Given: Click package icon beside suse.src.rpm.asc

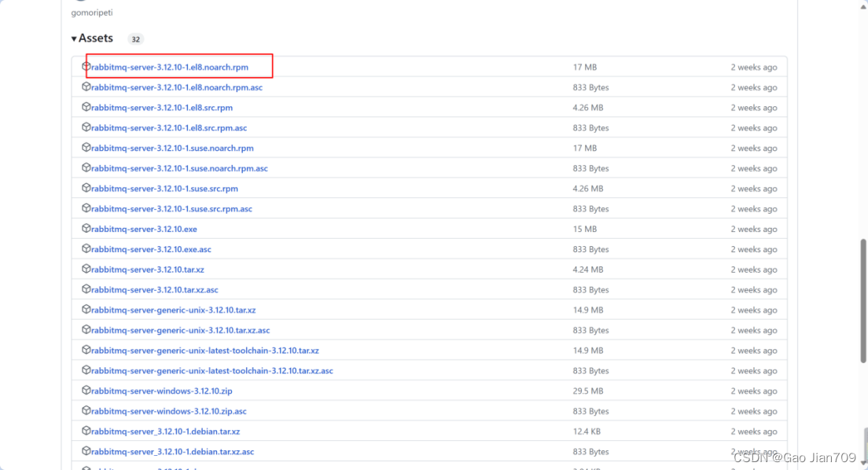Looking at the screenshot, I should pos(86,208).
